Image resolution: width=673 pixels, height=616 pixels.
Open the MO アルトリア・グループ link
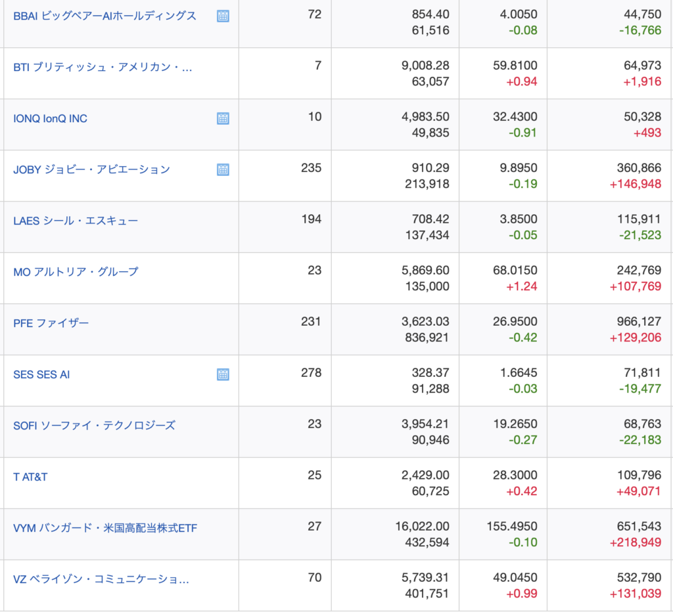click(76, 272)
